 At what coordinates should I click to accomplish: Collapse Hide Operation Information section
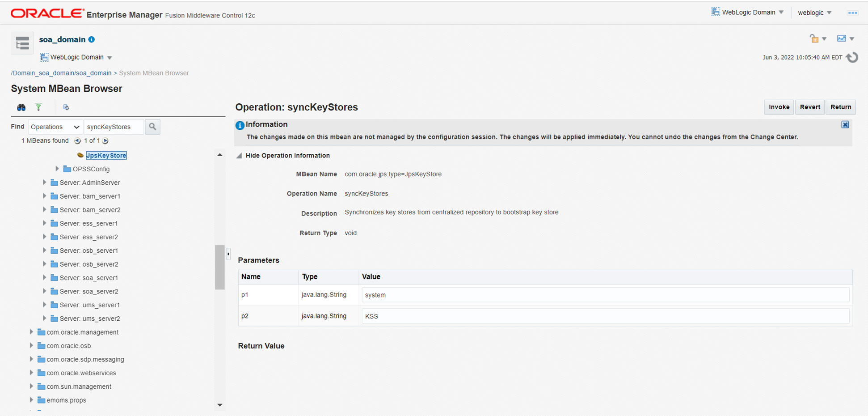point(239,156)
